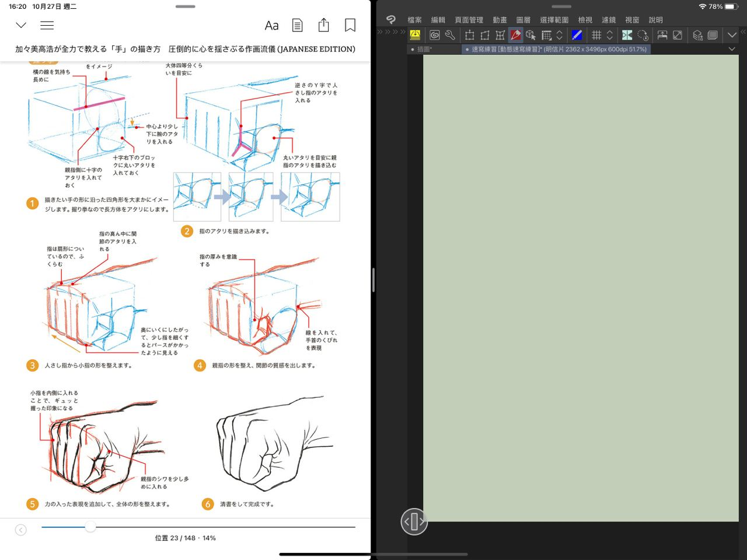Click the flip horizontal mirror icon
747x560 pixels.
(x=627, y=35)
